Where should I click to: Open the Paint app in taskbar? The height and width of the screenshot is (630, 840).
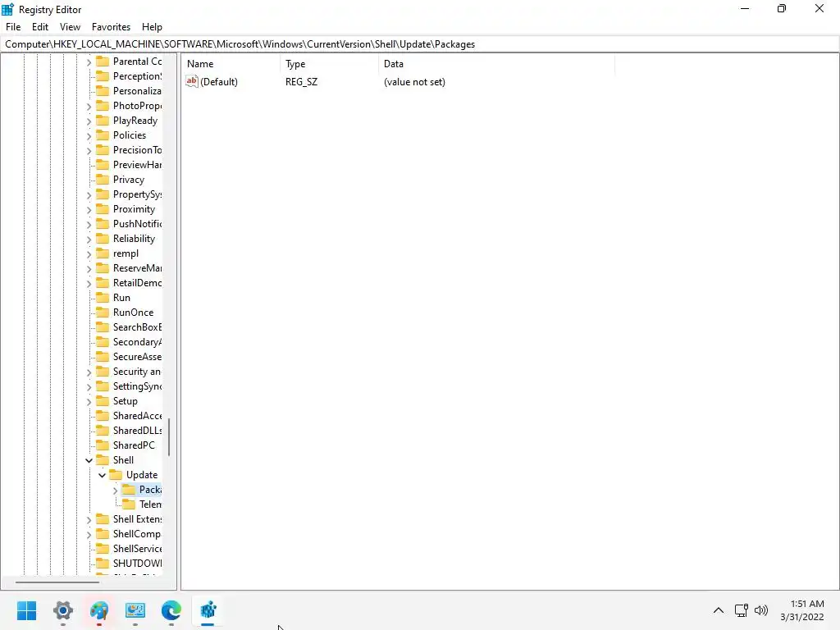99,610
